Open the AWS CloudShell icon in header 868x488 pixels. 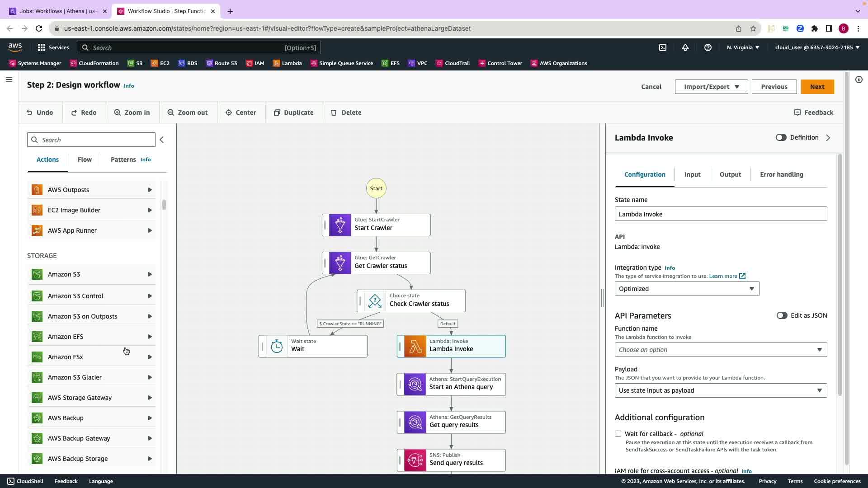pos(663,47)
